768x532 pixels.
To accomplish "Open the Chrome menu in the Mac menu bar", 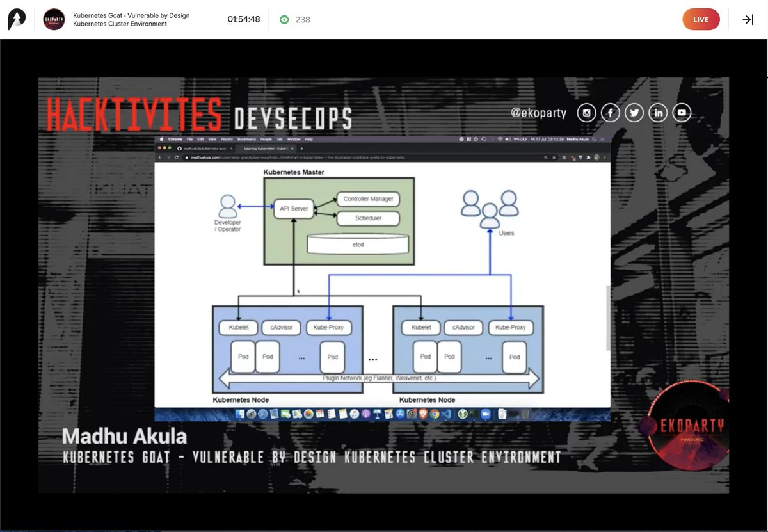I will (175, 139).
